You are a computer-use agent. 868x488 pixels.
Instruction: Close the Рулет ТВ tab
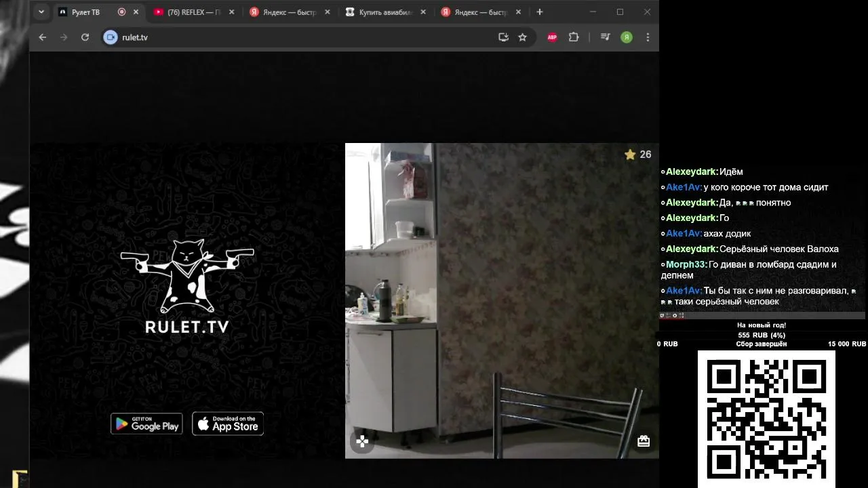pyautogui.click(x=136, y=12)
